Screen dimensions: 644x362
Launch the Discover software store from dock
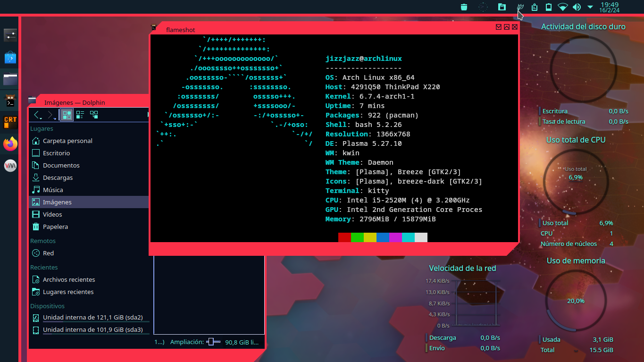10,57
